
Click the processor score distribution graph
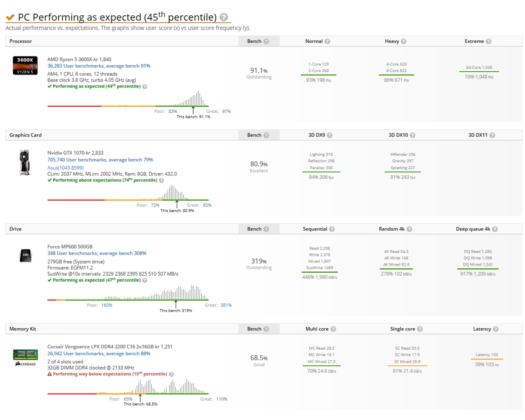128,99
